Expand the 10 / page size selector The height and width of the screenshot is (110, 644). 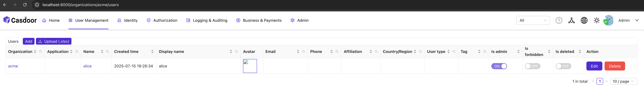[x=623, y=81]
